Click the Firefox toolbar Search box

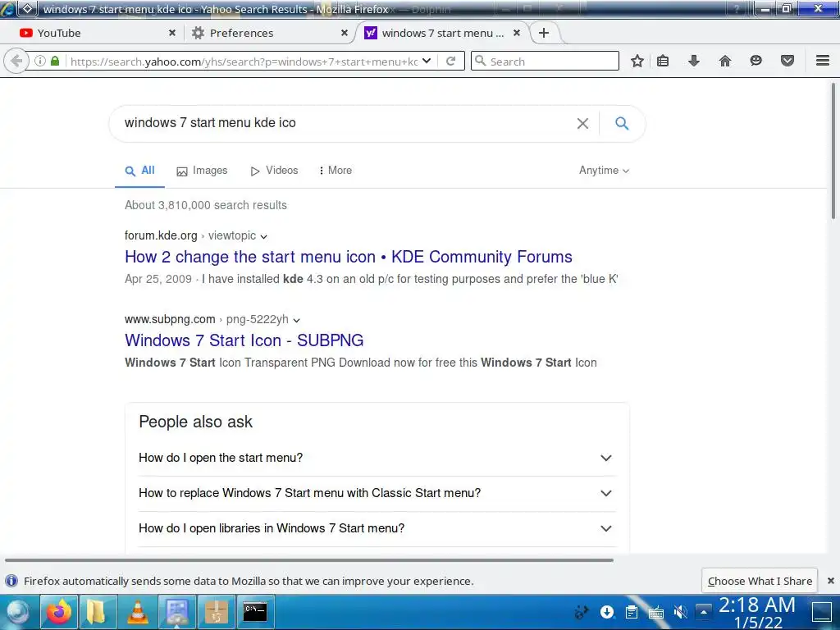[545, 61]
